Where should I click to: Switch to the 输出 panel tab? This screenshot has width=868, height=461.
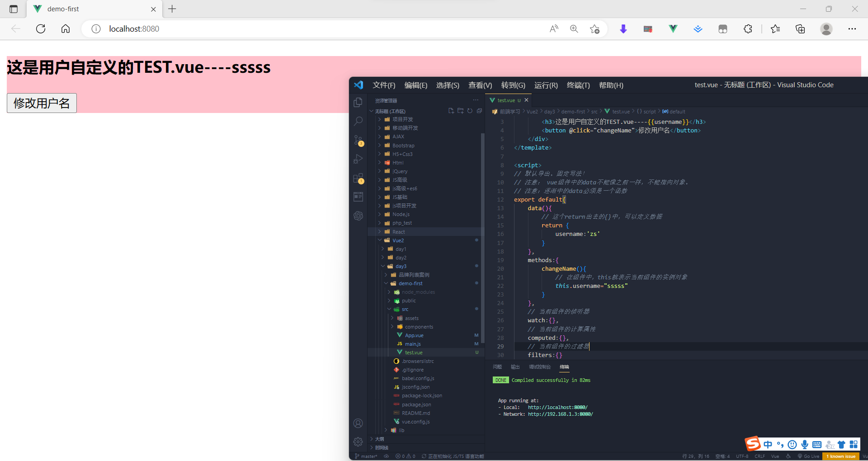tap(515, 367)
